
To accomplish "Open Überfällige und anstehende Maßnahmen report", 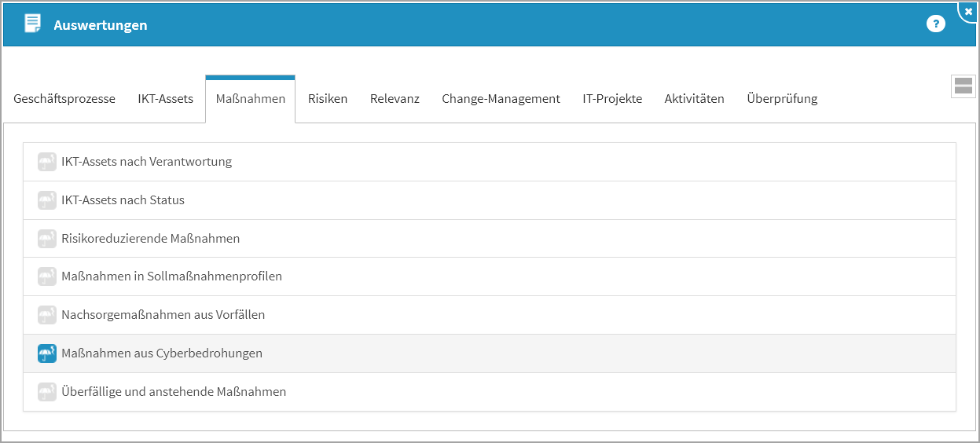I will 174,391.
